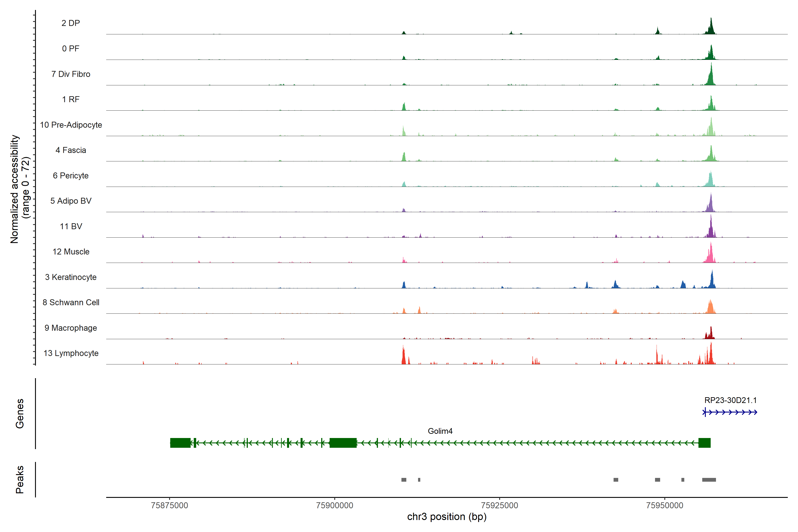Click the chr3 position (bp) axis title
This screenshot has width=798, height=532.
click(446, 517)
